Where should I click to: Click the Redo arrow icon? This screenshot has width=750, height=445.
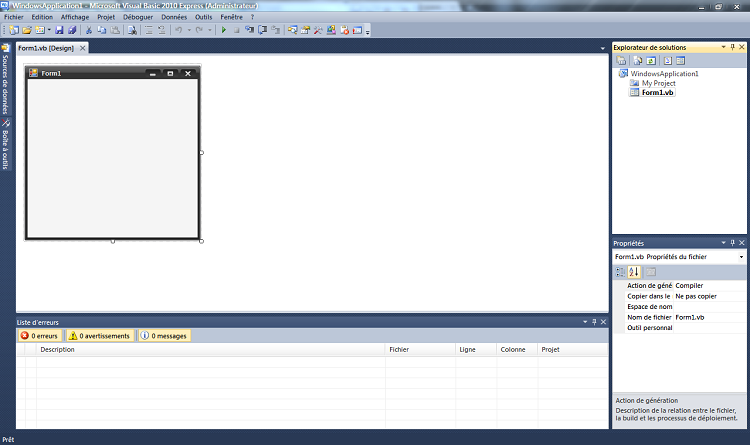(199, 30)
